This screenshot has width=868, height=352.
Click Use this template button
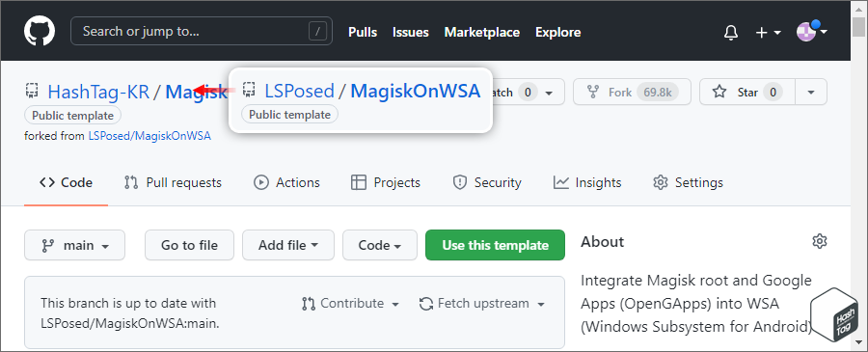click(496, 245)
